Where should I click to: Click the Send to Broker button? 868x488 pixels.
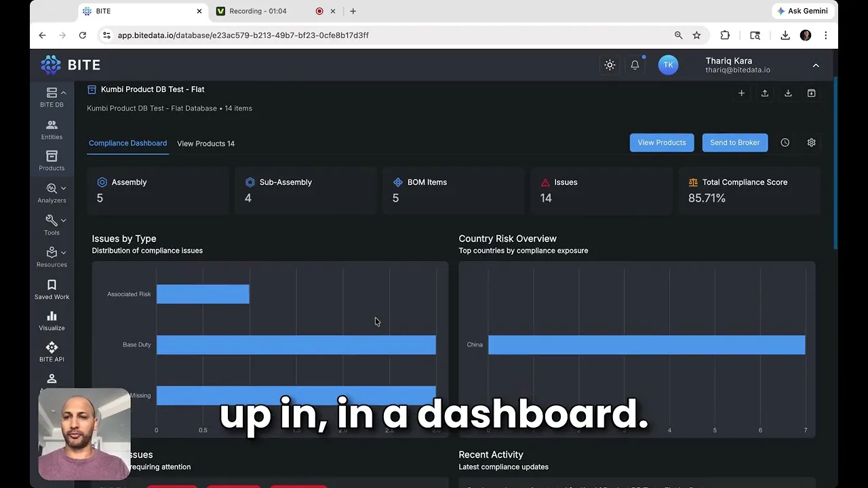[735, 142]
